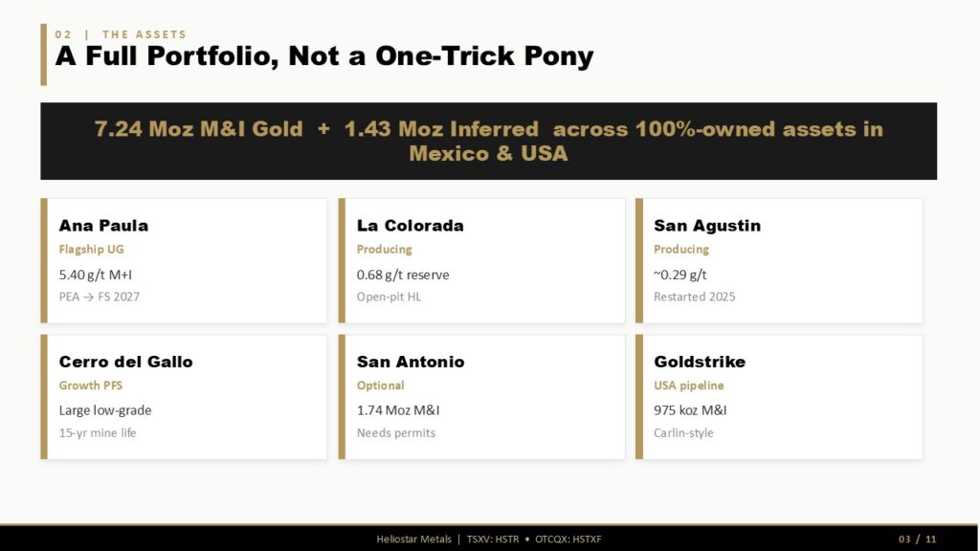
Task: Select the USA pipeline label
Action: coord(689,386)
